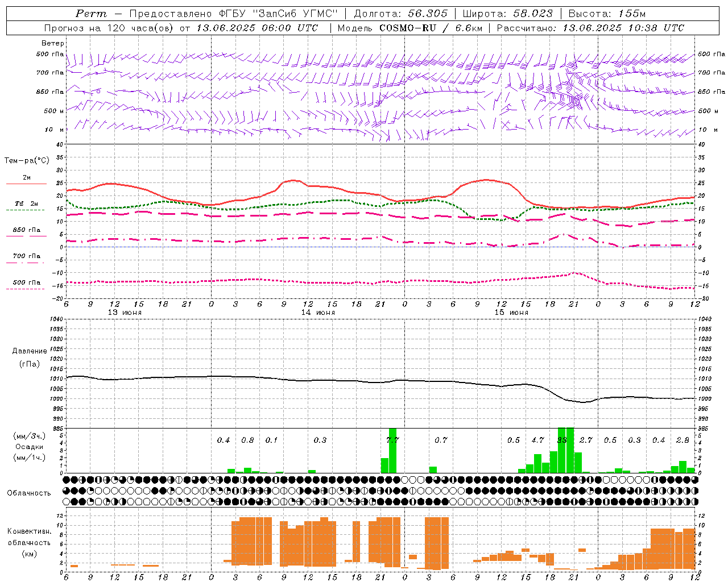
Task: Click the "15 июня" date label
Action: (511, 313)
